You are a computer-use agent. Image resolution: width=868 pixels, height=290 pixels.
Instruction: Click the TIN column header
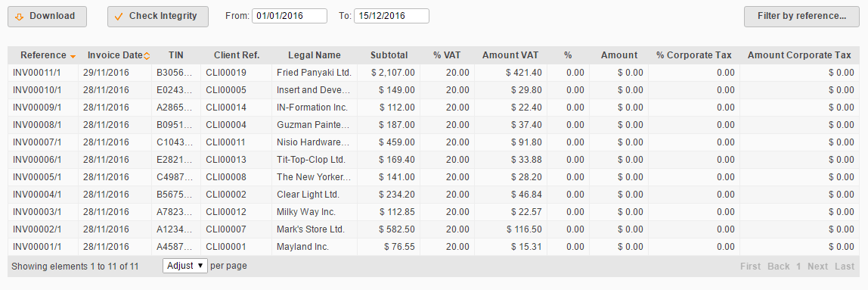coord(176,55)
